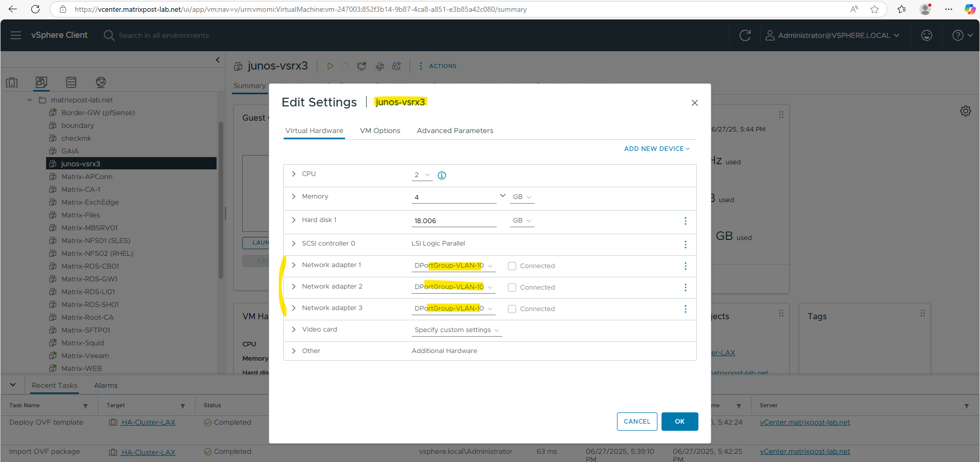
Task: Switch to Hosts and Clusters inventory view
Action: (x=12, y=82)
